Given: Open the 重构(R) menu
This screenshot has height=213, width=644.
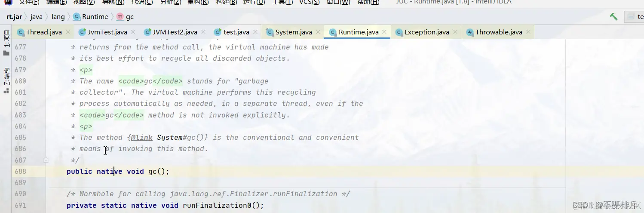Looking at the screenshot, I should pos(198,2).
